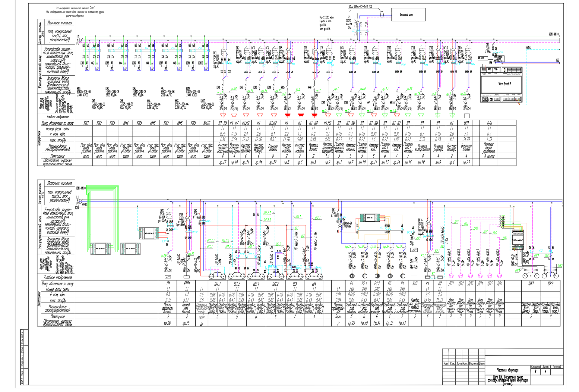Click the RS485 label near top-right bus
The image size is (579, 392).
pos(528,47)
